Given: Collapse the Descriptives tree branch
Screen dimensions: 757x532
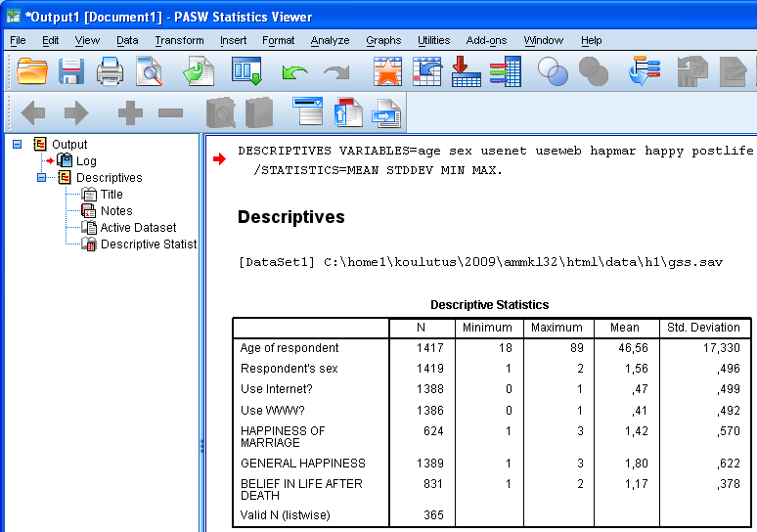Looking at the screenshot, I should point(41,178).
